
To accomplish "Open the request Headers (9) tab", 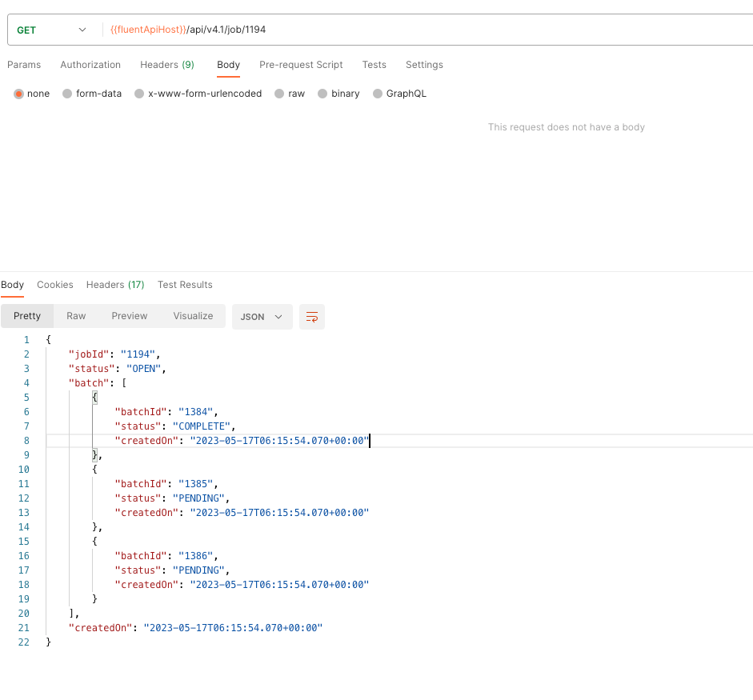I will coord(166,65).
